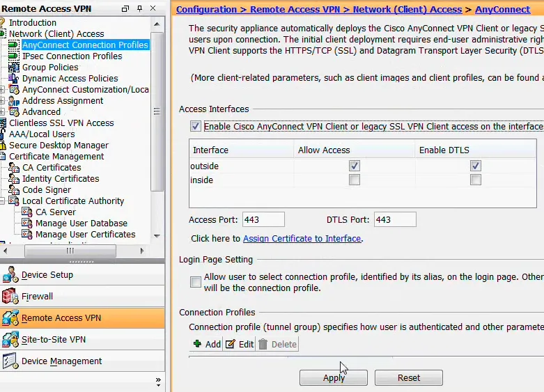Uncheck Allow Access for outside interface
The image size is (544, 392).
(x=355, y=166)
